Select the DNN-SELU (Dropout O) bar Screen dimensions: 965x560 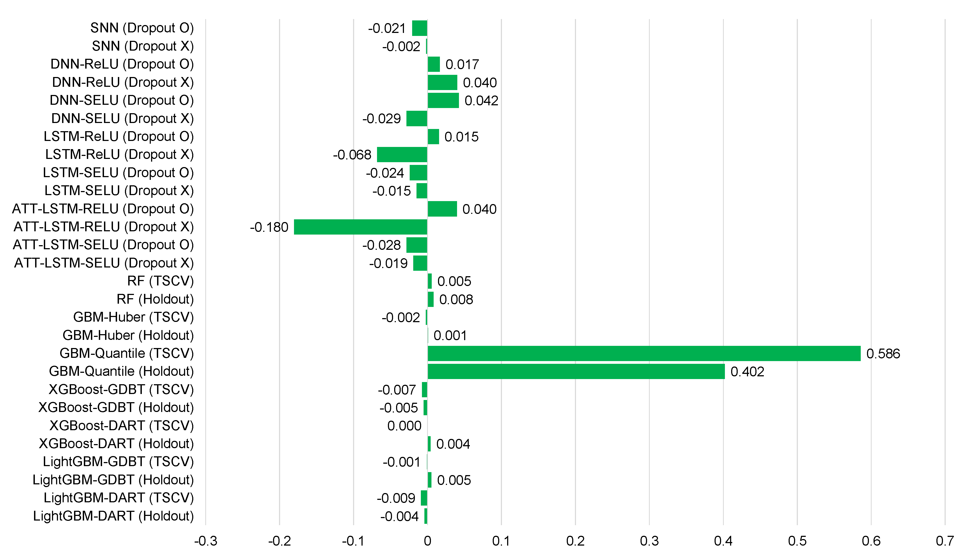443,100
